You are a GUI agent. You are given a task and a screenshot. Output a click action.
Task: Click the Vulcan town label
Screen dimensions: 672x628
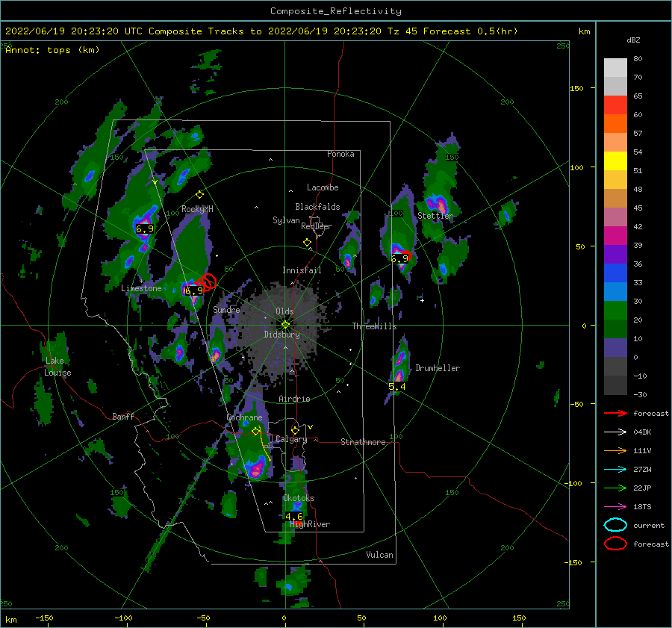pos(379,555)
